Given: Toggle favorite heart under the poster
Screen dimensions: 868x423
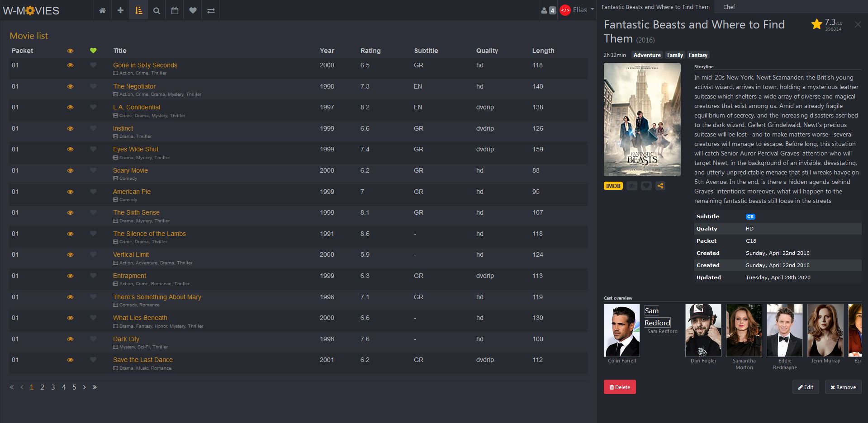Looking at the screenshot, I should tap(646, 186).
